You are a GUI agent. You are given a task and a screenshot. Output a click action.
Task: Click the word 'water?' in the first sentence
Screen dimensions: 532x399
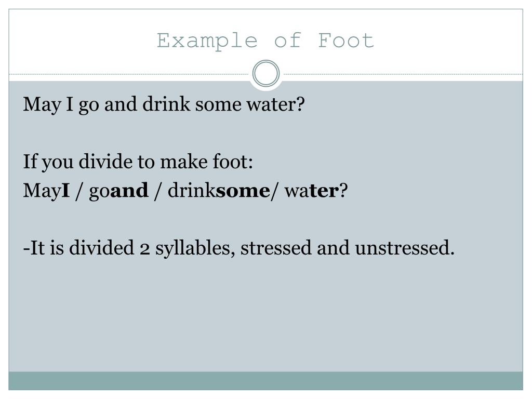tap(275, 104)
